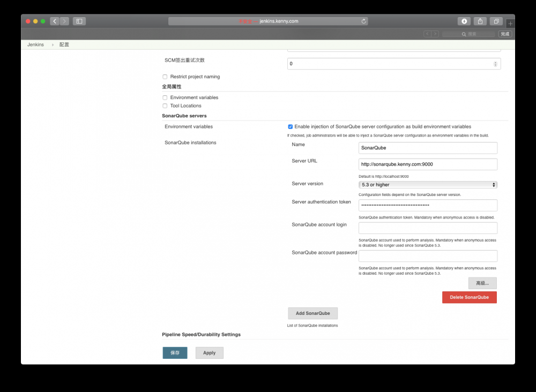Screen dimensions: 536x392
Task: Click the 保存 save button
Action: tap(175, 353)
